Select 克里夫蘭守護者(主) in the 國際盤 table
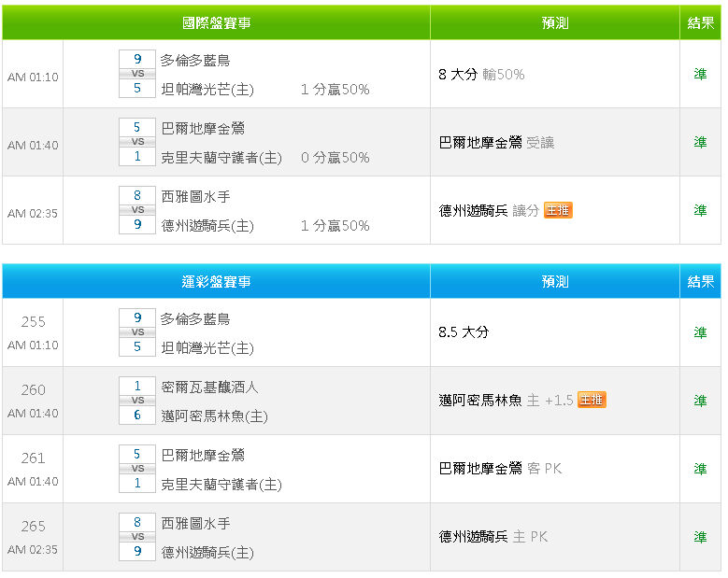The height and width of the screenshot is (578, 728). point(221,158)
